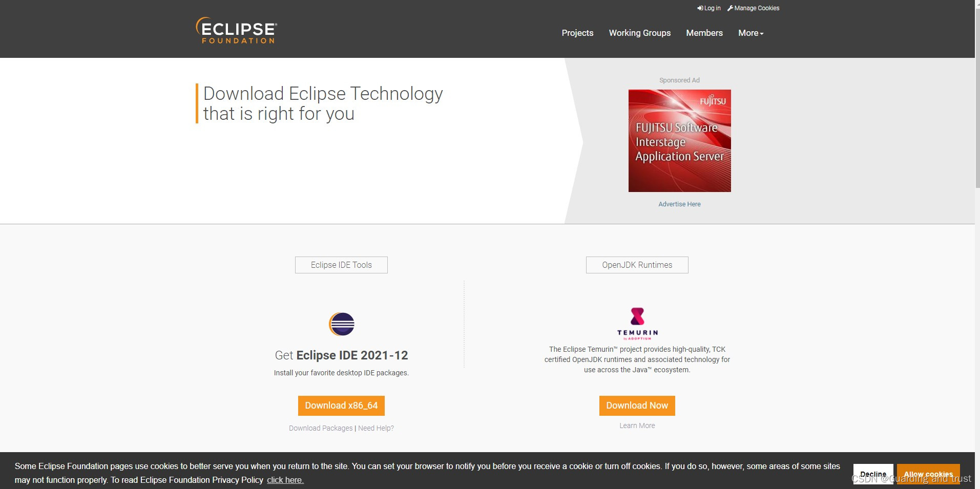Click the 'Download Eclipse Technology' heading text

pyautogui.click(x=323, y=103)
